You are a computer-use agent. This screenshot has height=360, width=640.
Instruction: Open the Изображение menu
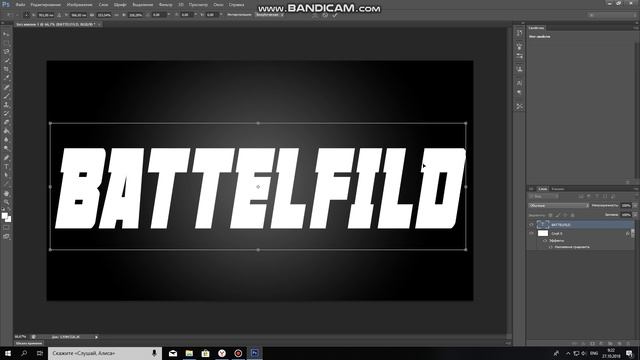click(80, 5)
